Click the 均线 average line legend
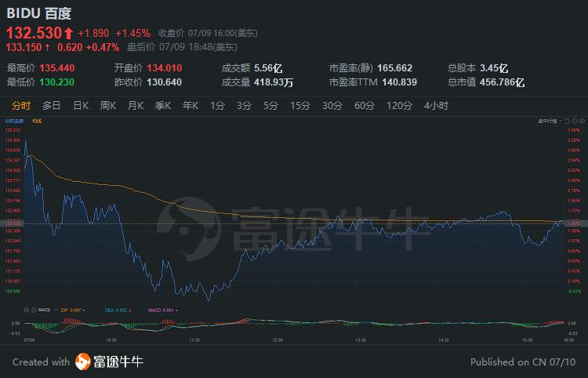588x378 pixels. 37,121
